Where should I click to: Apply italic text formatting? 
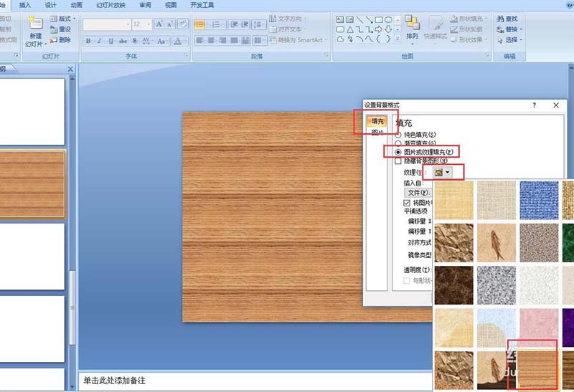99,41
